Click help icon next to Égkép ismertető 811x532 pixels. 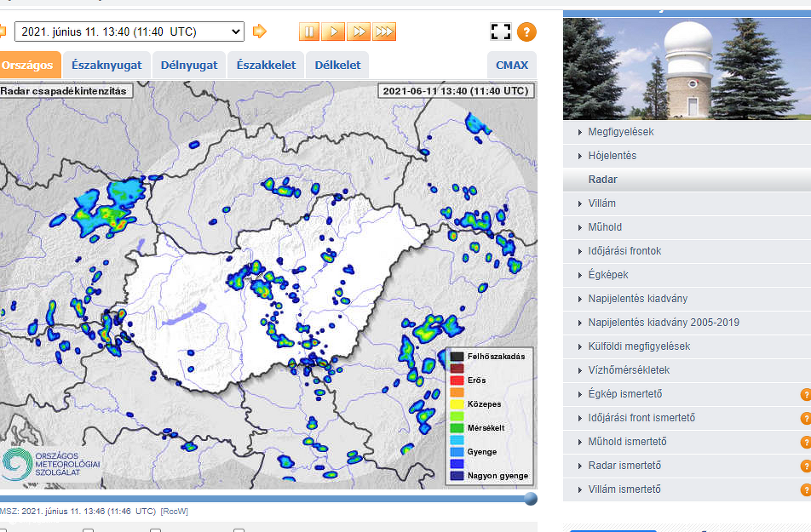806,395
